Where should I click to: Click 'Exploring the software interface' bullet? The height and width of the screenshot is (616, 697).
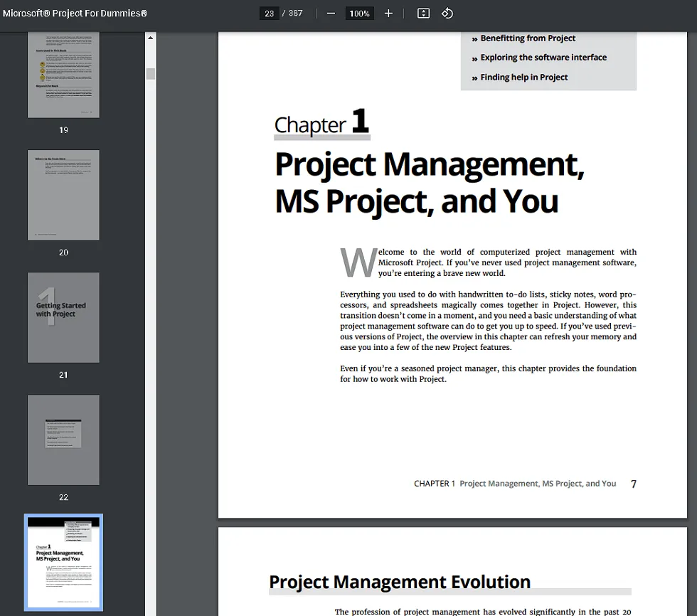coord(543,58)
